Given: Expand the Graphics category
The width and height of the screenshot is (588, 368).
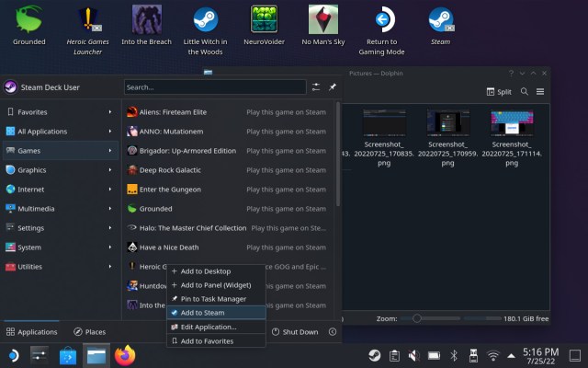Looking at the screenshot, I should pos(61,169).
